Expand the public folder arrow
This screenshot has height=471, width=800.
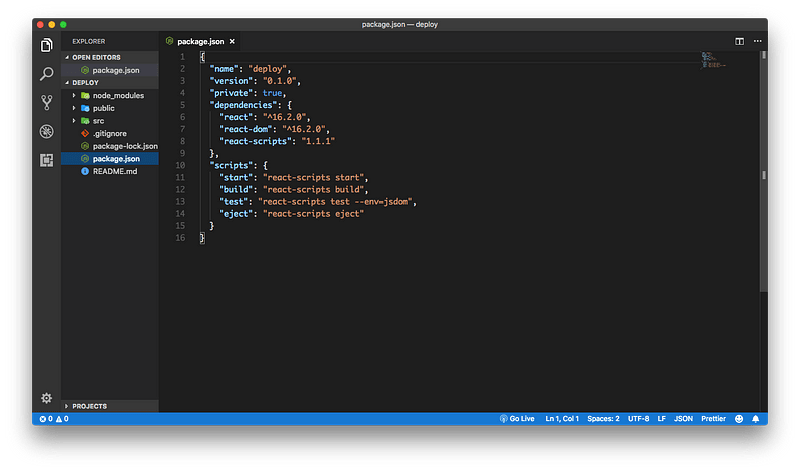point(74,108)
